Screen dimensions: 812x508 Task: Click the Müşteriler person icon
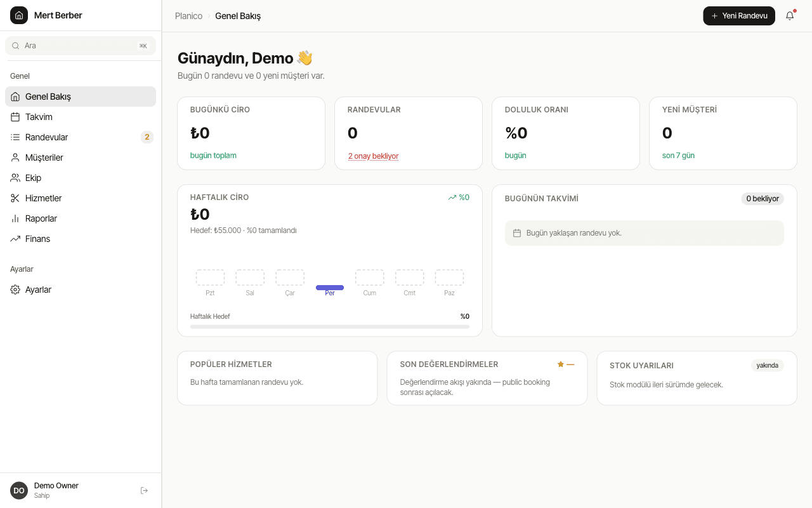pos(15,157)
